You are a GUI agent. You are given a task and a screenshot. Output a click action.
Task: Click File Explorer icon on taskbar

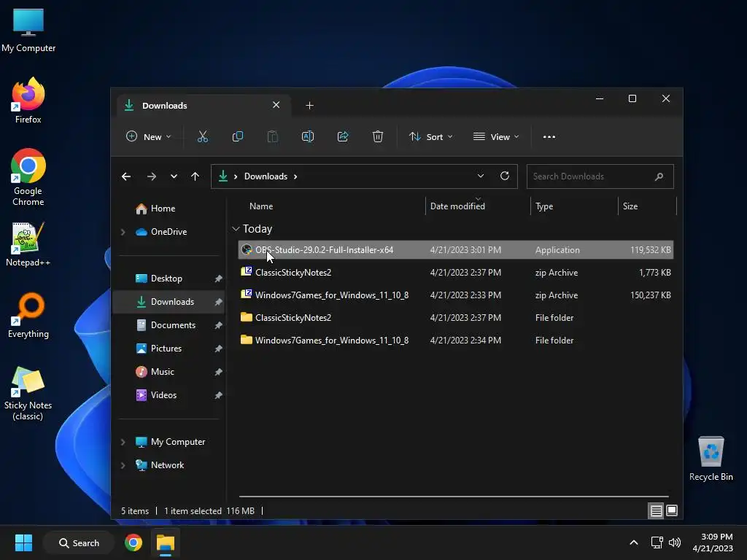click(166, 542)
